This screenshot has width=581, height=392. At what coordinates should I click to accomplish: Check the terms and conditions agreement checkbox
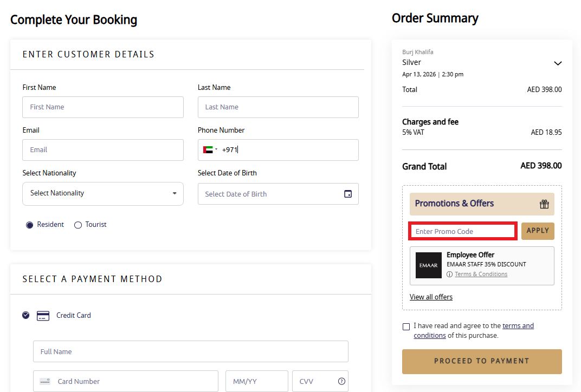[x=406, y=326]
